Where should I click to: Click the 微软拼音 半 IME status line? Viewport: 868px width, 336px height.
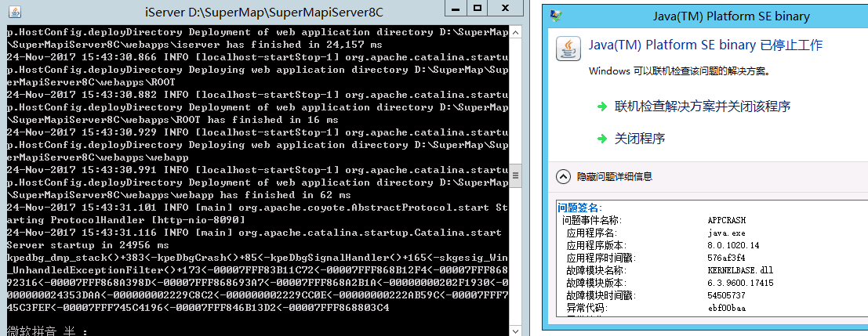pos(47,331)
